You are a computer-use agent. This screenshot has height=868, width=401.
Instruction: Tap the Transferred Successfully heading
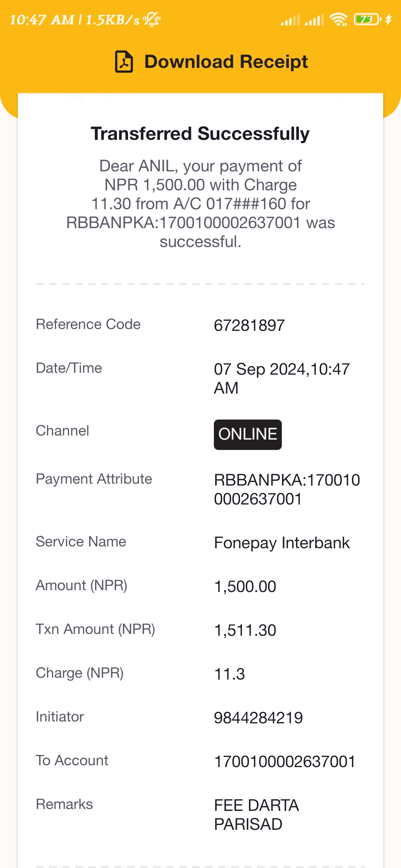pyautogui.click(x=200, y=134)
